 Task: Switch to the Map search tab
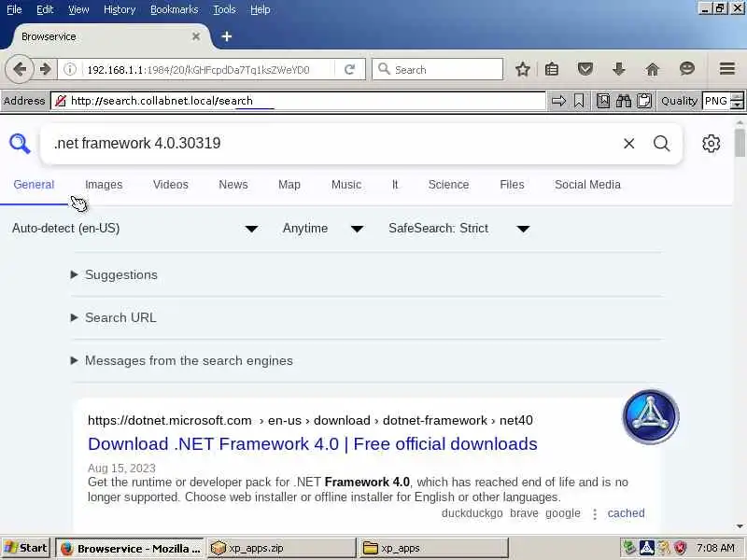[289, 185]
